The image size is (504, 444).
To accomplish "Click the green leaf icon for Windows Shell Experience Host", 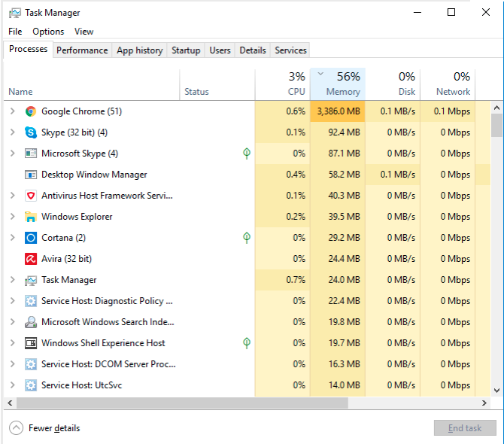I will (x=247, y=343).
